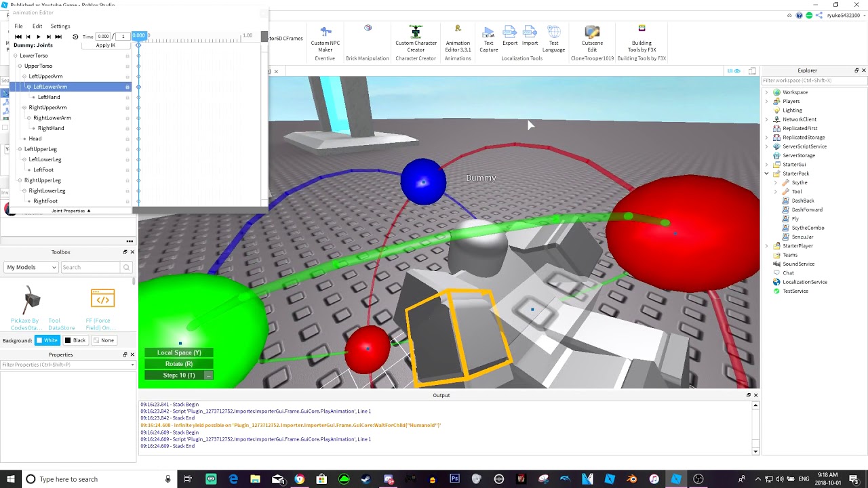Toggle lock on LowerTorso joint
The width and height of the screenshot is (868, 488).
[x=127, y=56]
